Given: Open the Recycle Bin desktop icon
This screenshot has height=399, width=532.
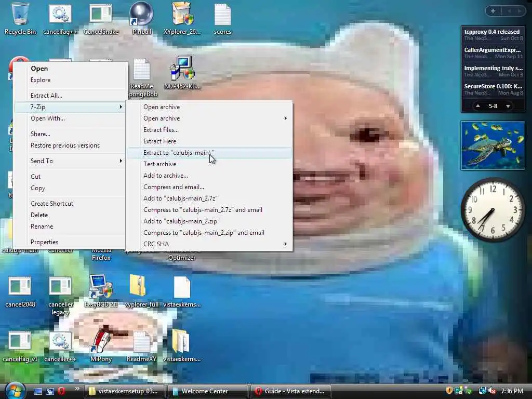Looking at the screenshot, I should point(20,19).
